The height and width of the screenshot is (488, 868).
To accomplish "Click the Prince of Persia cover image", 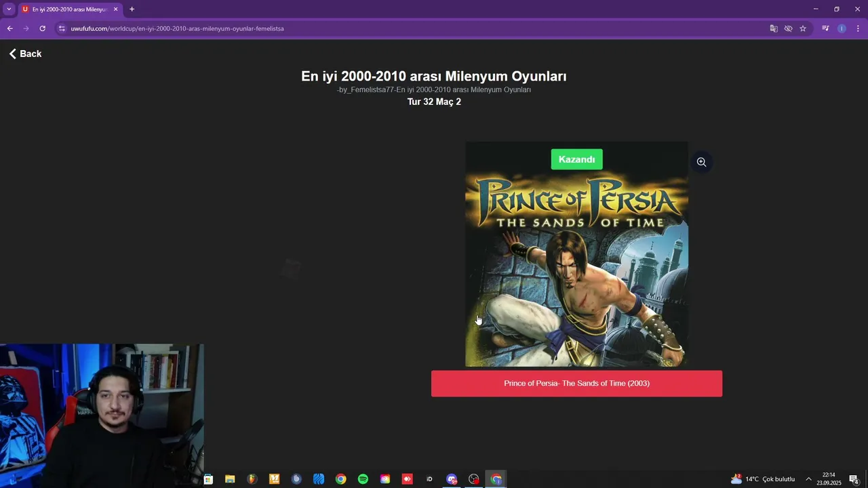I will [x=576, y=254].
